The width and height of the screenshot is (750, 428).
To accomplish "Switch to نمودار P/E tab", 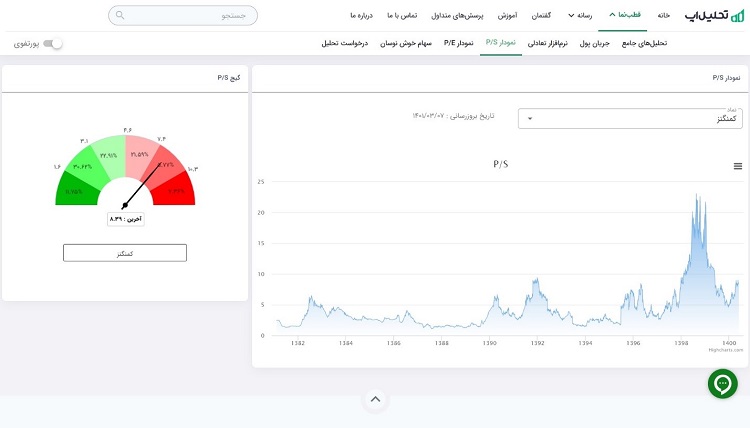I will pos(458,43).
